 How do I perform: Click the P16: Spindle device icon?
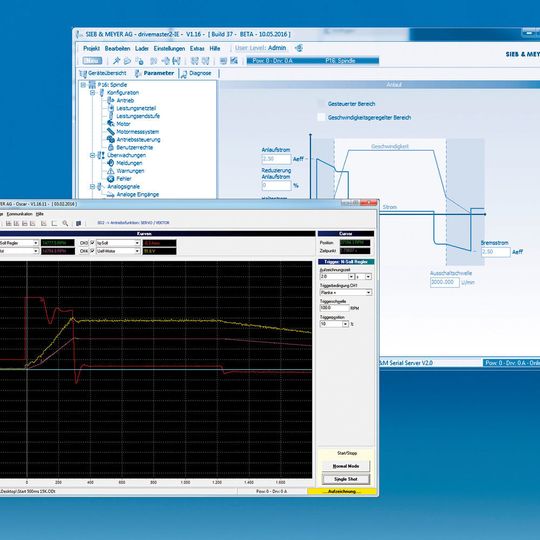[x=92, y=84]
